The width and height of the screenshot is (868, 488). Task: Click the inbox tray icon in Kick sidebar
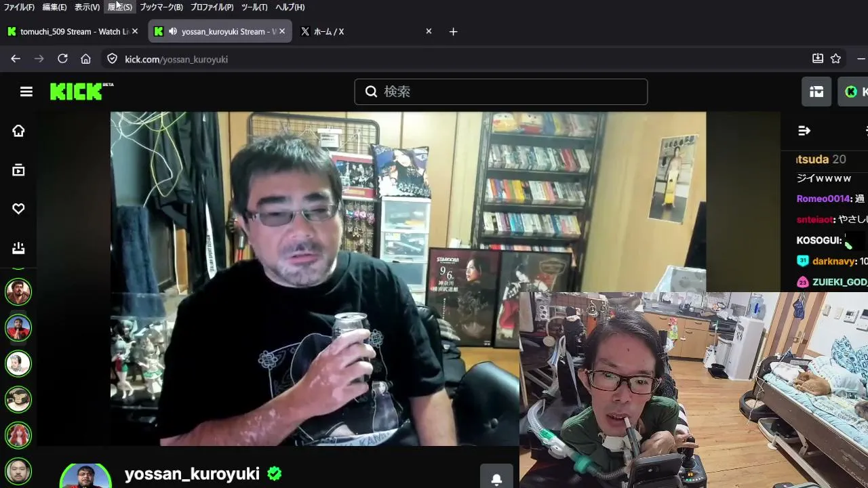(18, 248)
